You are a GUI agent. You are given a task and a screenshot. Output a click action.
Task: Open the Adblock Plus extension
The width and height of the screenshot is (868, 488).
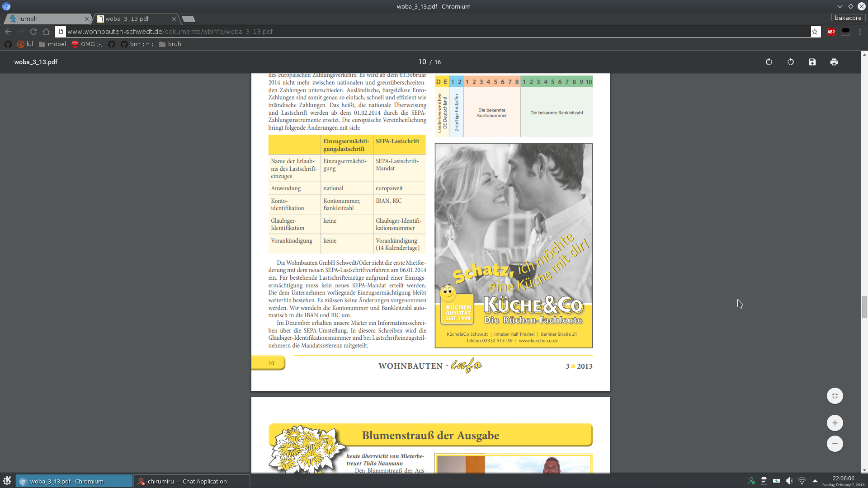pos(831,32)
